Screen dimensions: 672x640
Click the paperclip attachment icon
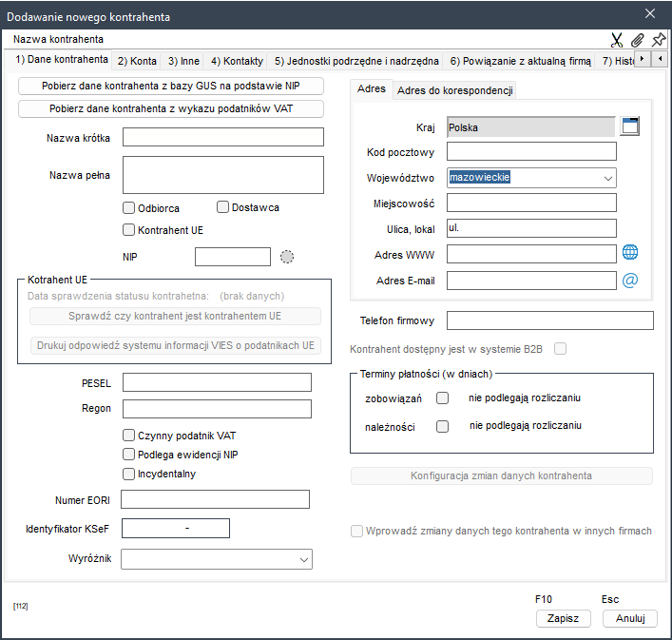637,40
